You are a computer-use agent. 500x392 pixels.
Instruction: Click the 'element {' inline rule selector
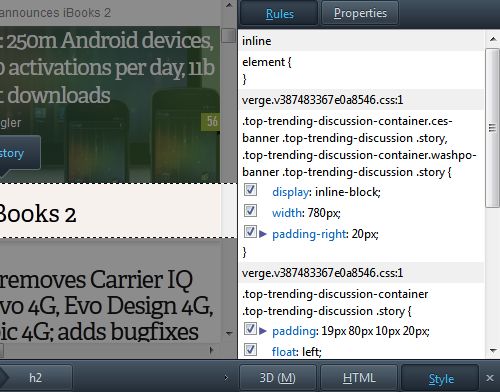click(x=267, y=62)
